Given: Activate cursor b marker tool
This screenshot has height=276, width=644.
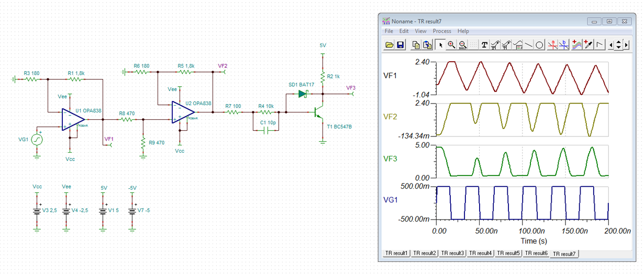Looking at the screenshot, I should coord(563,45).
